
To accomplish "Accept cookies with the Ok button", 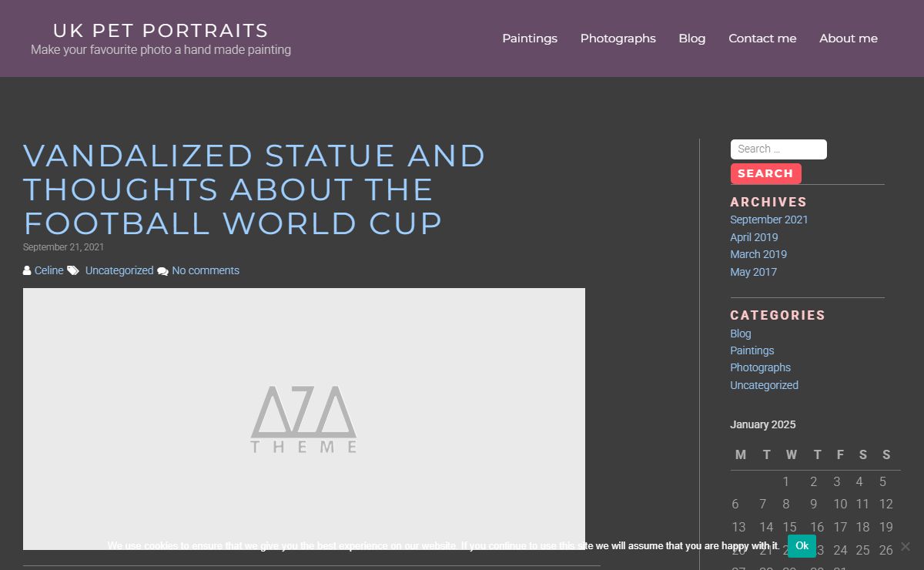I will (802, 546).
